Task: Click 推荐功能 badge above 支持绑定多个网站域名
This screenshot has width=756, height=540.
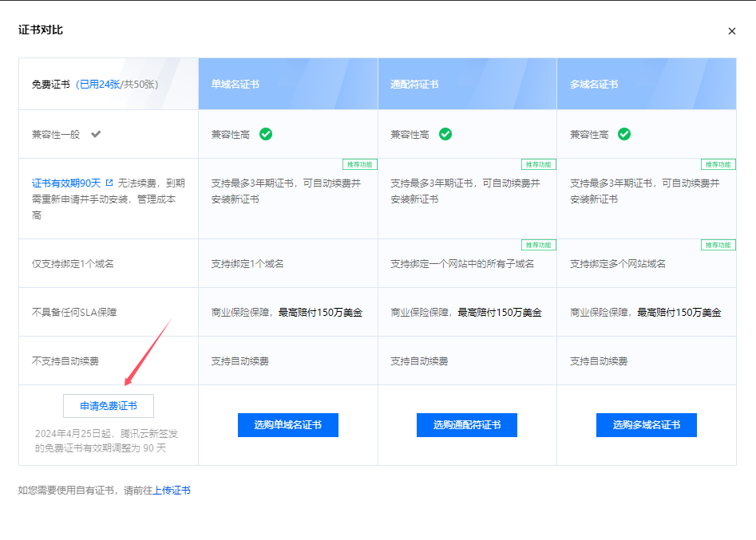Action: [718, 245]
